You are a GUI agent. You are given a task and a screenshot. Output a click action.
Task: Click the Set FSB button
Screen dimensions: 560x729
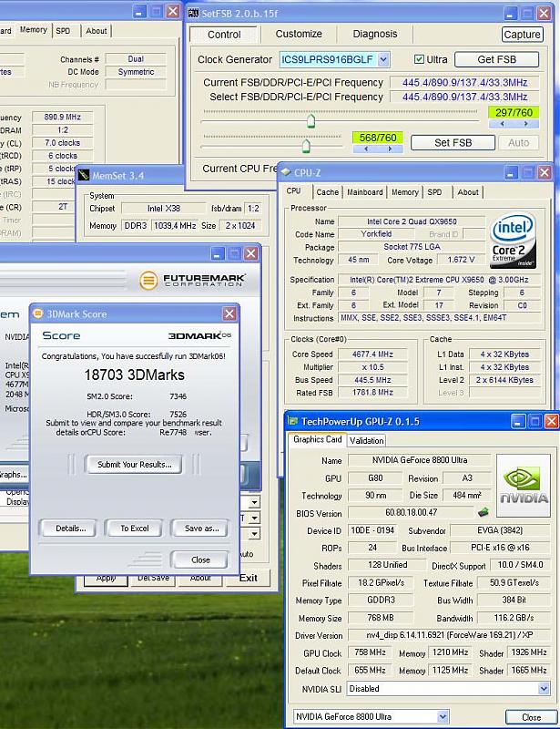coord(453,143)
